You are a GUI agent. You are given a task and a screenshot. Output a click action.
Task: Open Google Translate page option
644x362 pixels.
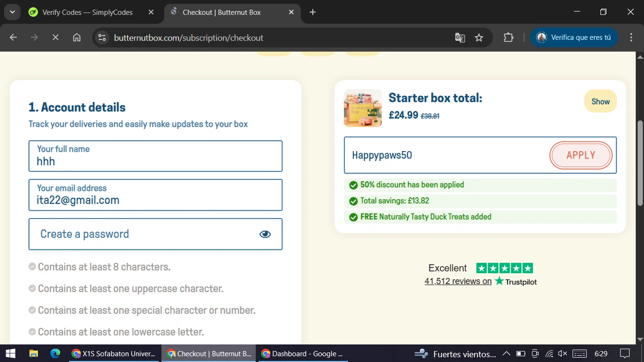pyautogui.click(x=460, y=38)
